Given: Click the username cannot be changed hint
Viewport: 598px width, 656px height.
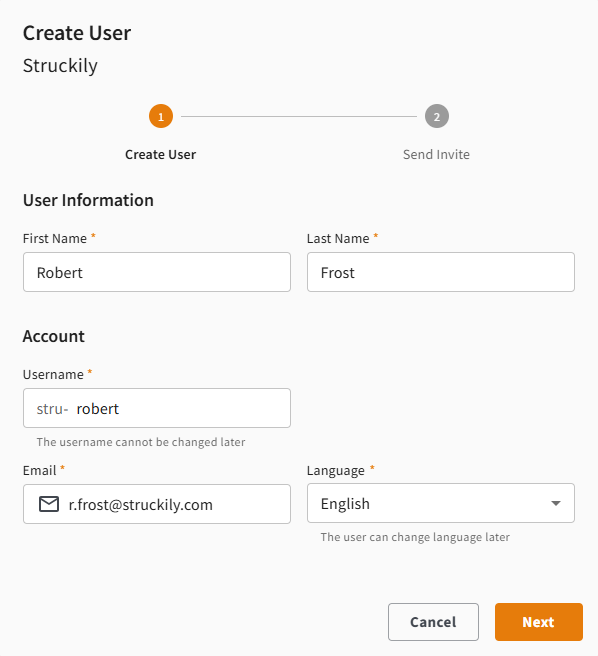Looking at the screenshot, I should click(141, 442).
